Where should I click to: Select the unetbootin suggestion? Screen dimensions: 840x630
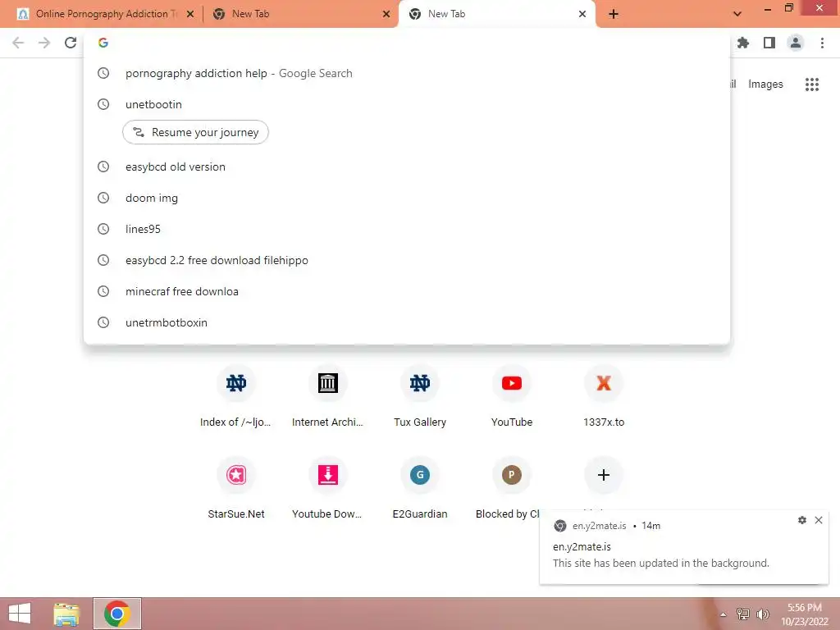[x=407, y=104]
